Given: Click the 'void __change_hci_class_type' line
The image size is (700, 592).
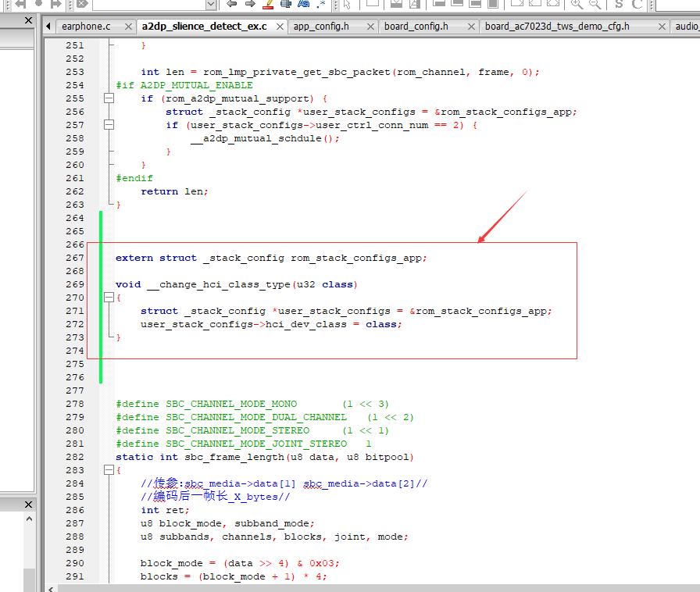Looking at the screenshot, I should click(236, 284).
